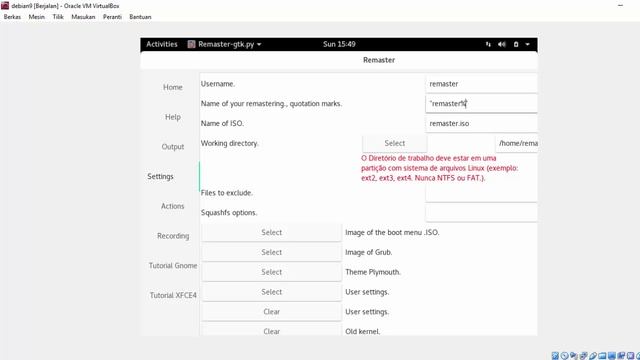This screenshot has width=640, height=360.
Task: Click the red Portuguese working directory warning
Action: coord(440,168)
